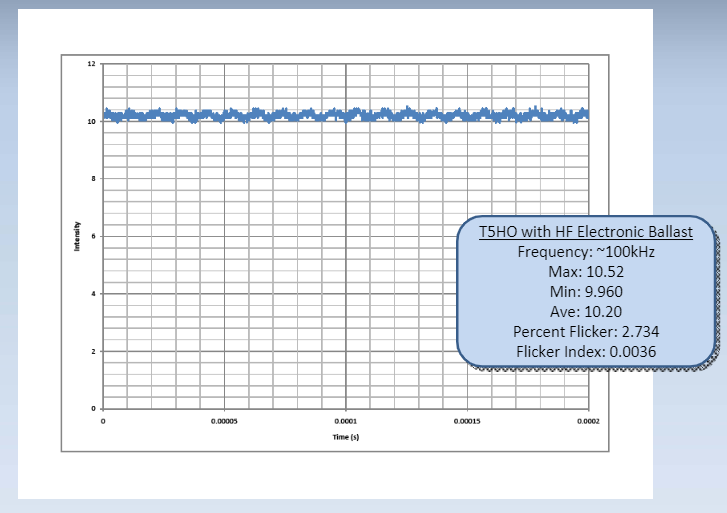The width and height of the screenshot is (727, 513).
Task: Click the 'Flicker Index: 0.0036' text
Action: pos(586,351)
